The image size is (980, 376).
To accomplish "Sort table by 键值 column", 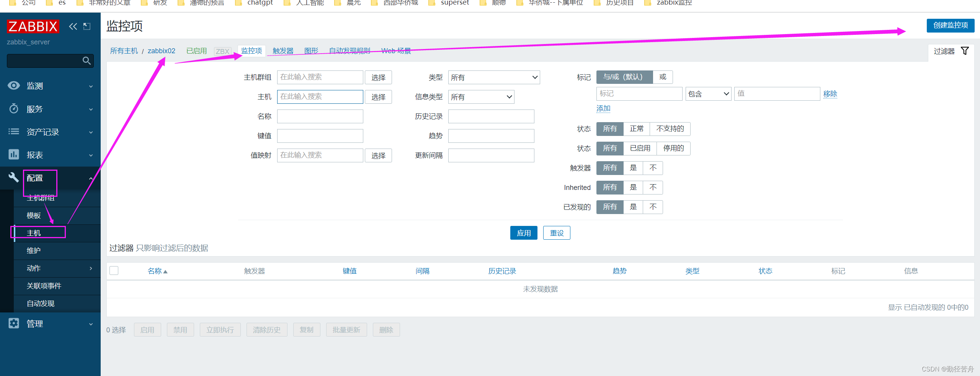I will 350,271.
